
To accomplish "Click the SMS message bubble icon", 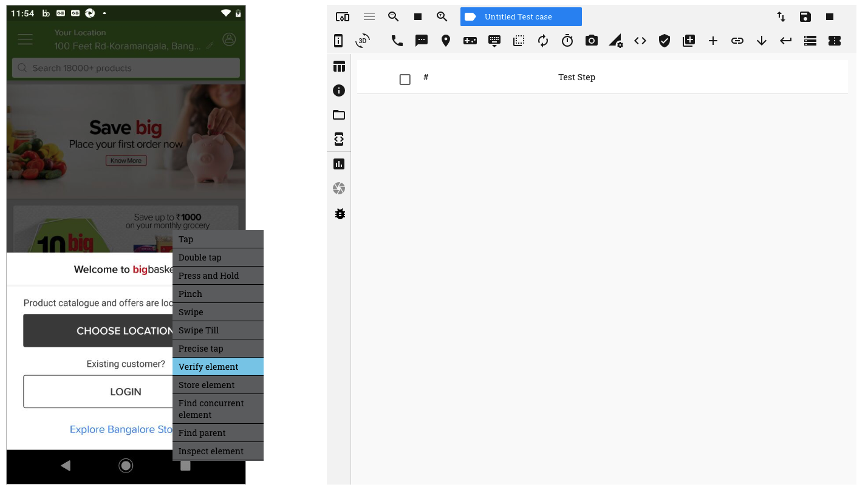I will pyautogui.click(x=422, y=41).
